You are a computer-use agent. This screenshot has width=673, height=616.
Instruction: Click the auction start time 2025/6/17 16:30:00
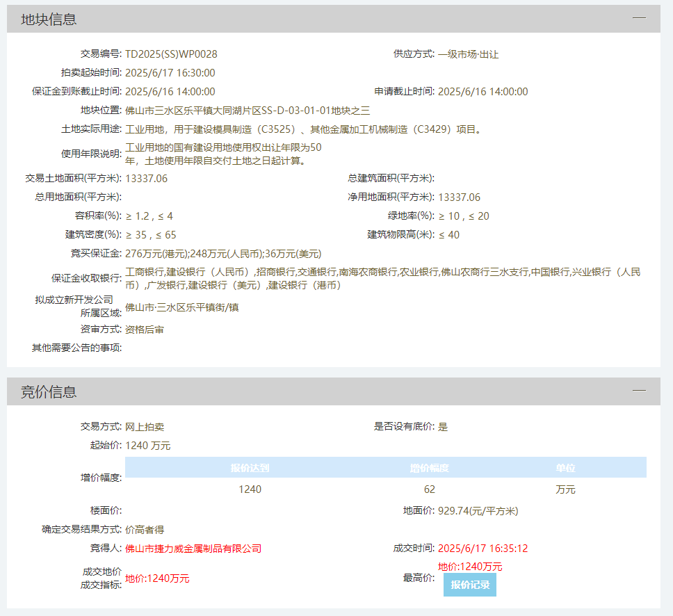170,73
